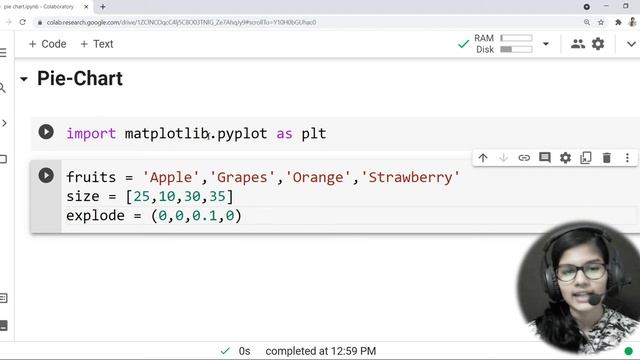Open notebook settings gear in header

598,44
